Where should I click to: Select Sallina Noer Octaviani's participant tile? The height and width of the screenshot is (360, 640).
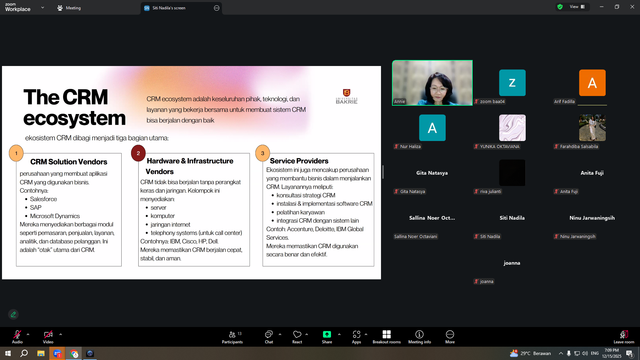pos(432,218)
